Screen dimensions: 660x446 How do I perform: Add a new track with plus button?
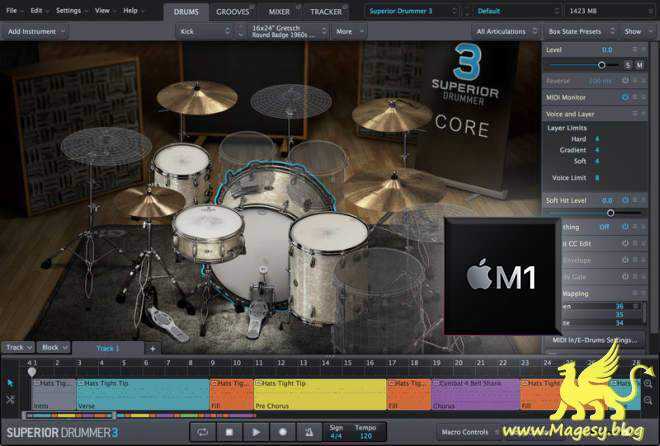(152, 348)
